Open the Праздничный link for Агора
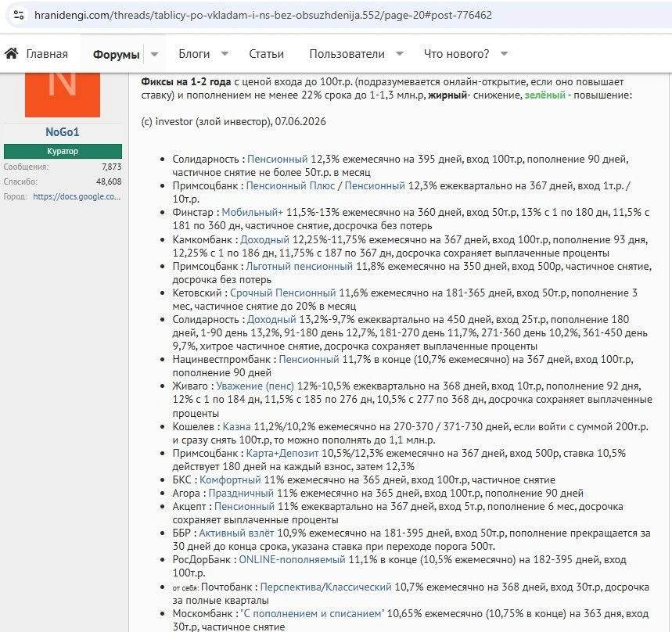 [241, 494]
